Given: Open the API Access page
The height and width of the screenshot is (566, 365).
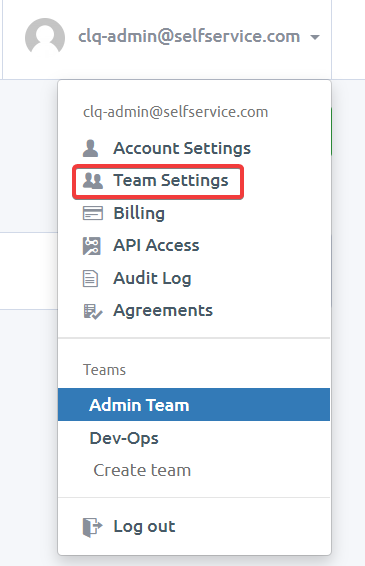Looking at the screenshot, I should [156, 245].
